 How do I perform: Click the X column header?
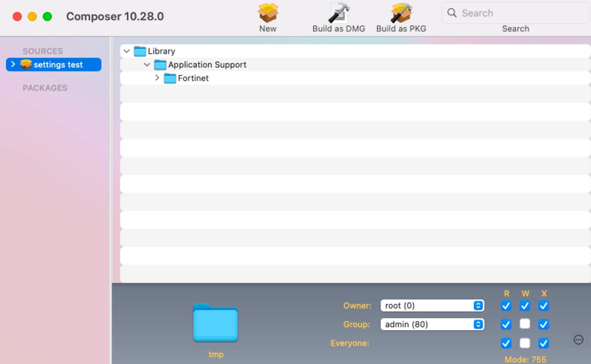tap(544, 293)
